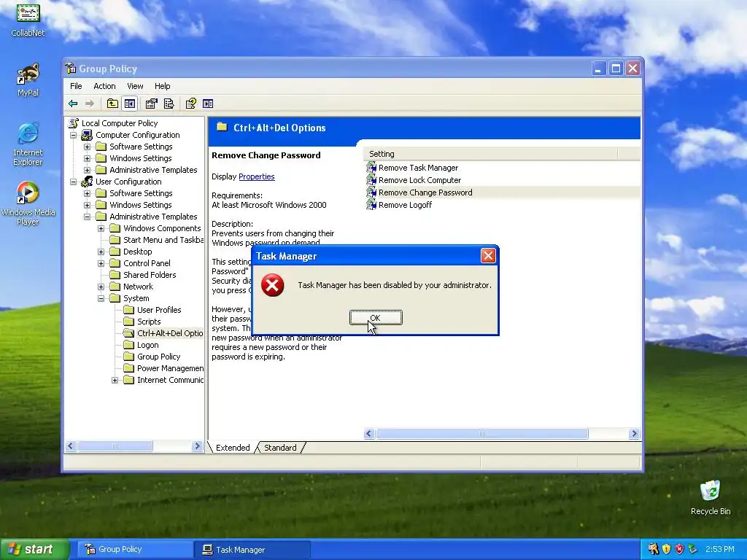Click the red shield alert tray icon
Viewport: 747px width, 560px height.
[x=679, y=549]
